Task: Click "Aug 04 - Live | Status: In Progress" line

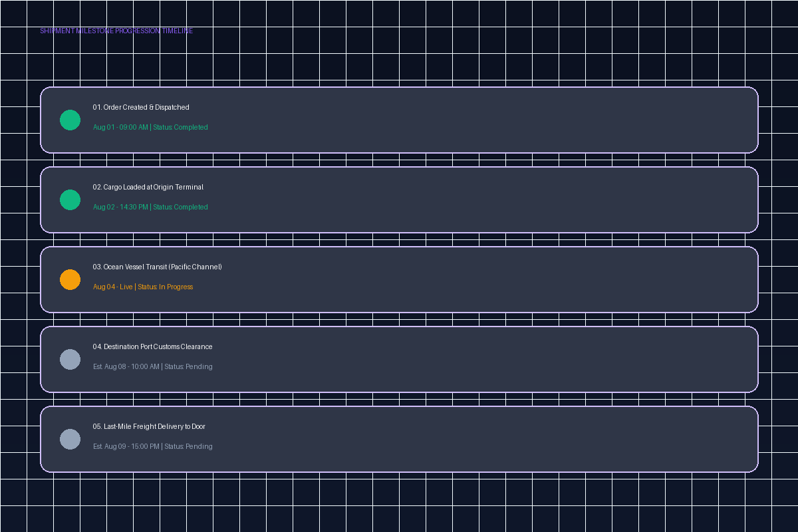Action: pyautogui.click(x=143, y=287)
